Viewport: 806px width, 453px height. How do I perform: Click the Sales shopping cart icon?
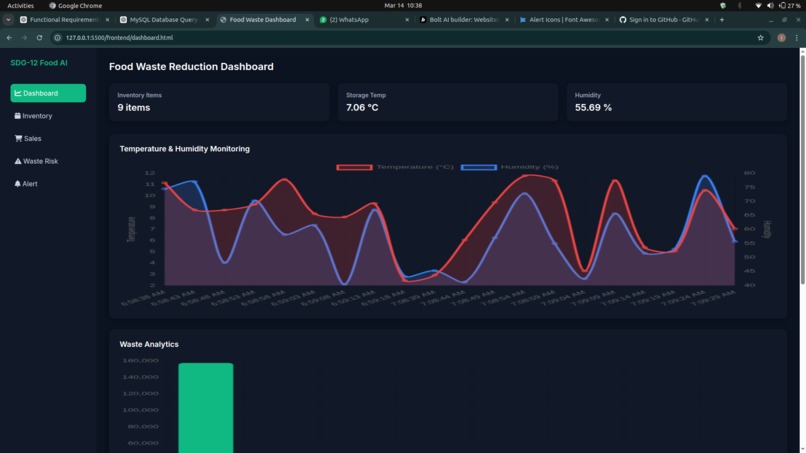click(19, 138)
